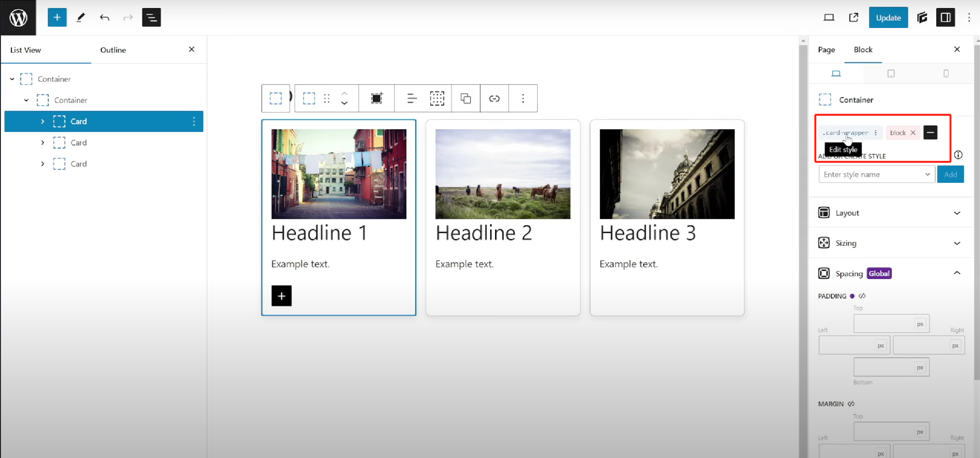Click the purple padding global indicator dot

click(x=852, y=296)
